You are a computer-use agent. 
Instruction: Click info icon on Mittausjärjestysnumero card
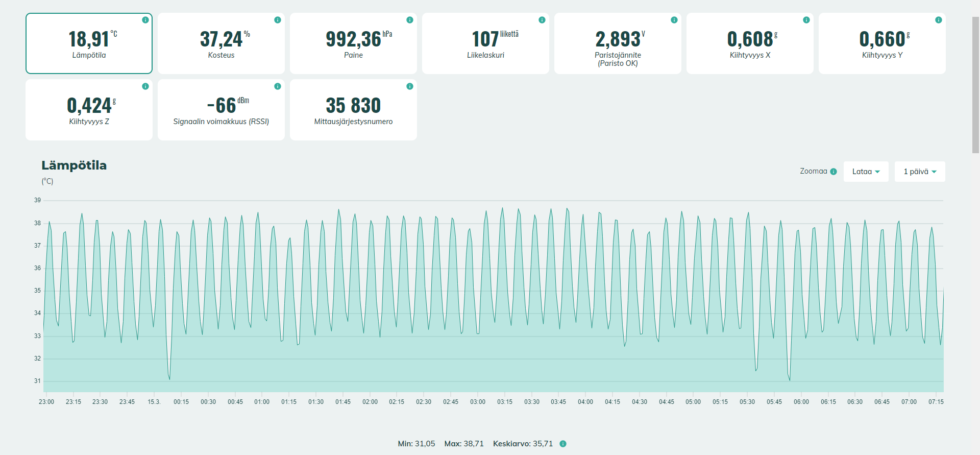[410, 86]
